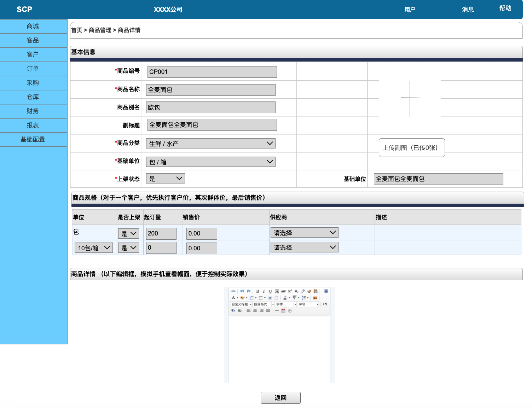Open 财务 in sidebar

[33, 111]
